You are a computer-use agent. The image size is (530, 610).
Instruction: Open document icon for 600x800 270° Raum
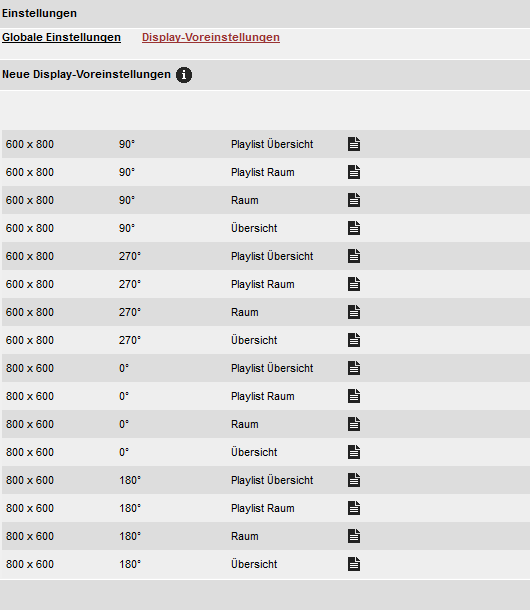(x=354, y=312)
